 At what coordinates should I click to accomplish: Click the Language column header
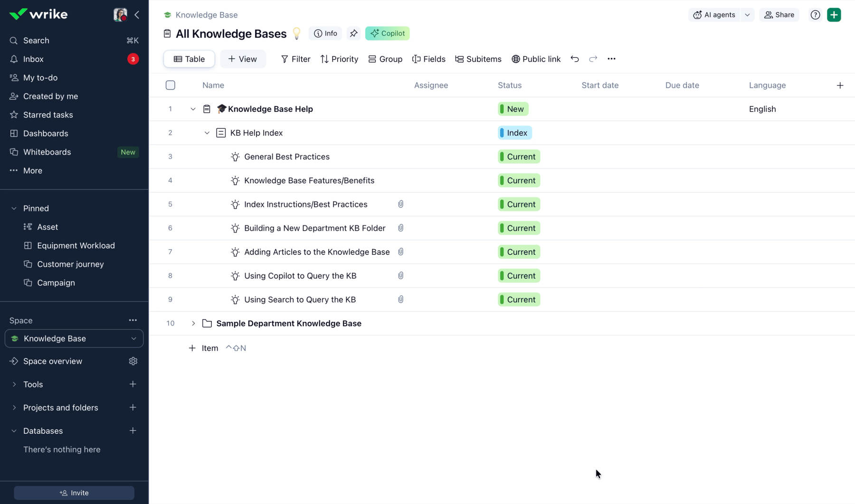(767, 85)
